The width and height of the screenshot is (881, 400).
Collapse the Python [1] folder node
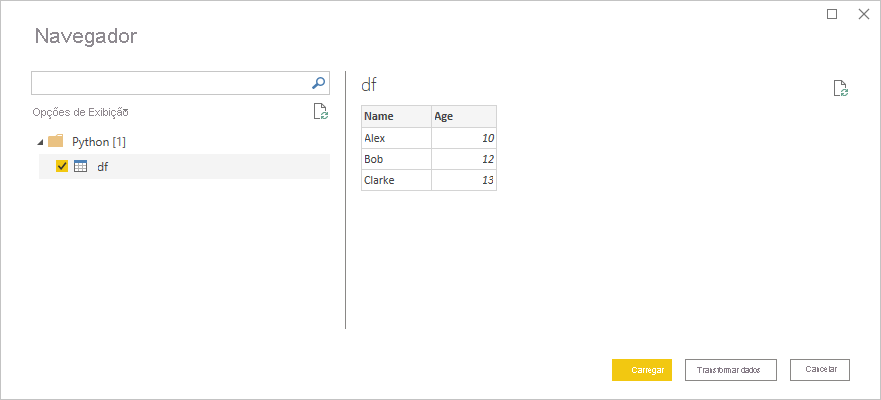point(39,142)
